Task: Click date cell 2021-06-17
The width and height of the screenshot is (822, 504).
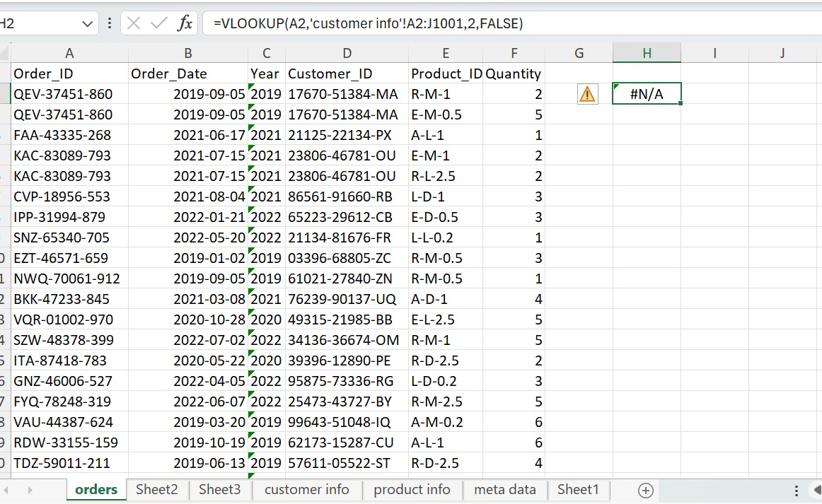Action: pos(187,135)
